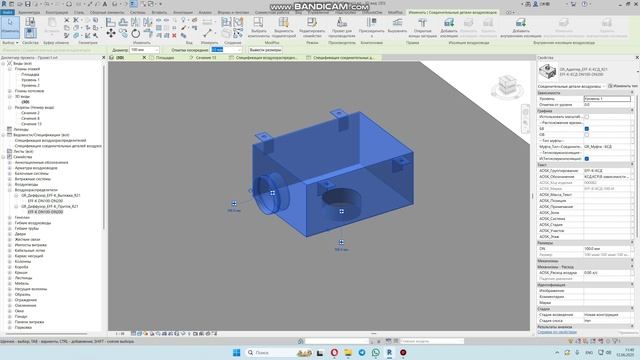Click Проект для производителя ribbon icon
Image resolution: width=640 pixels, height=360 pixels.
(342, 27)
